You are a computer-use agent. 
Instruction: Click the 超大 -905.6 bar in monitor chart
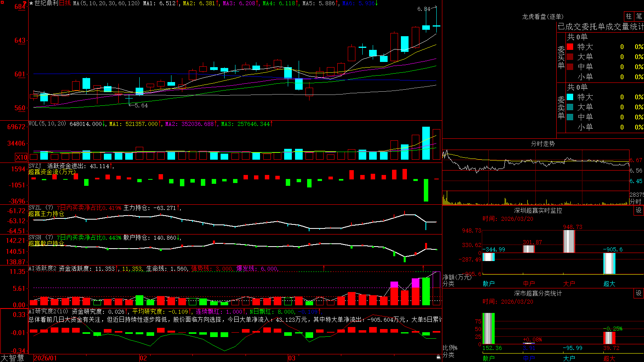609,263
